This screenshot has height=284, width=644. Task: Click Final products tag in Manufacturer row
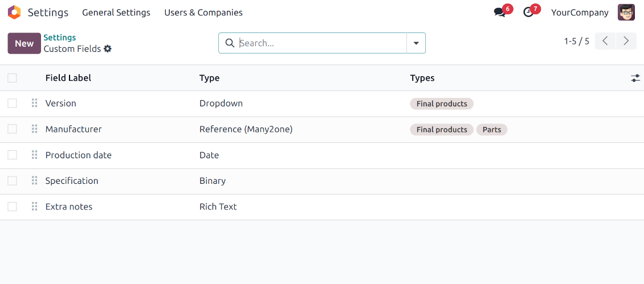(442, 130)
